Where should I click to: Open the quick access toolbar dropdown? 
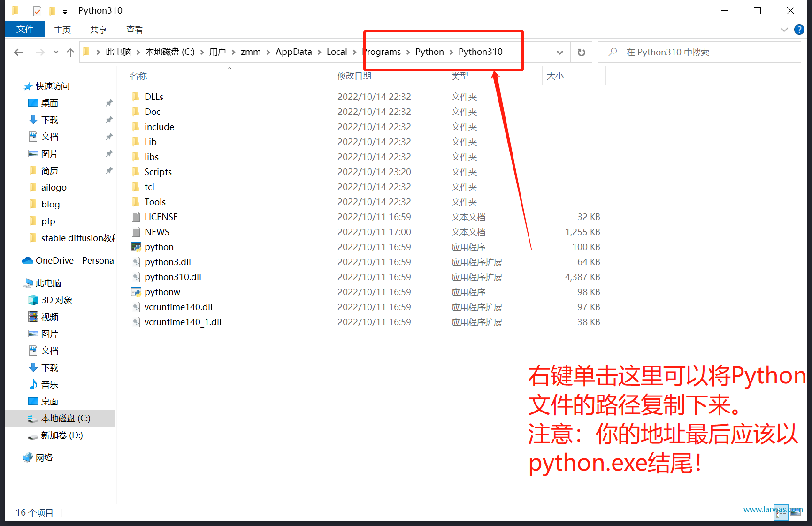[65, 11]
